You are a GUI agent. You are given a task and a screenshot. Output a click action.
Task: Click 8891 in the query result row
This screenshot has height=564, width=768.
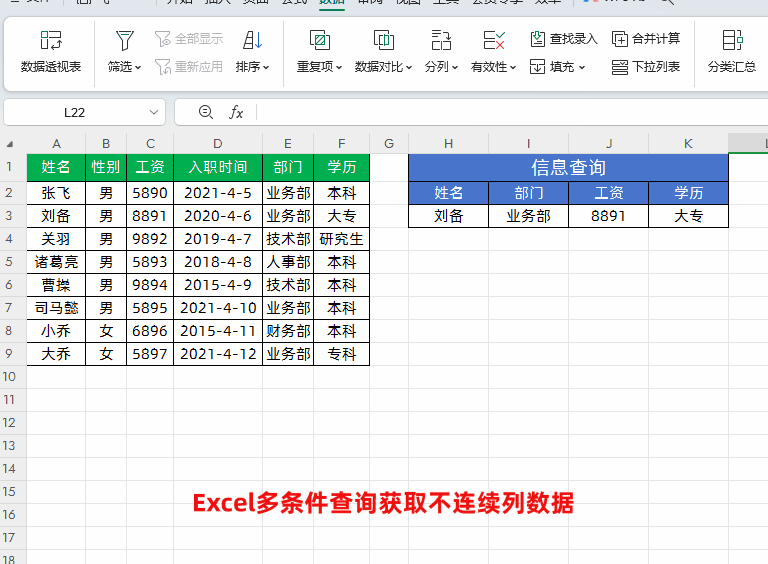608,216
